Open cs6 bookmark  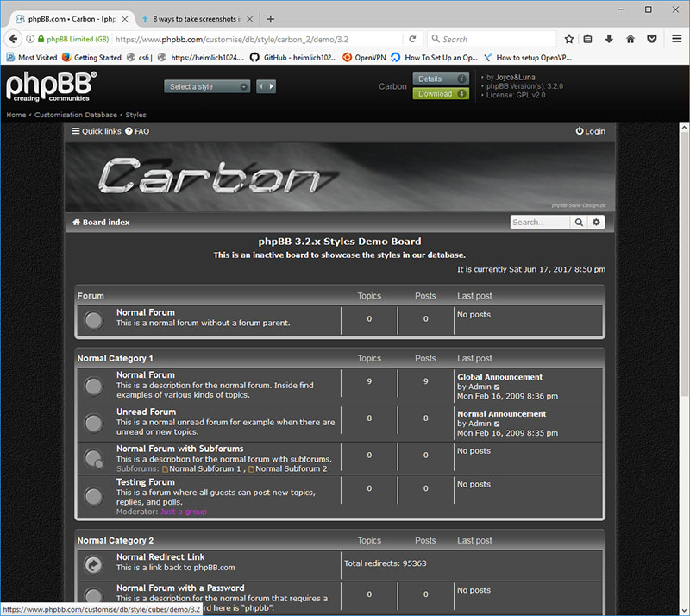click(140, 57)
